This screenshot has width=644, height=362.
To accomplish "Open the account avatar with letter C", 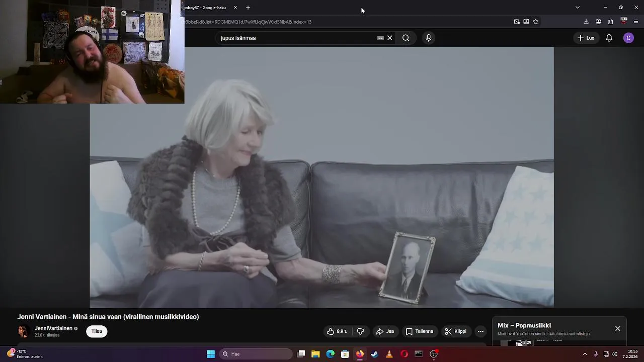I will click(628, 38).
